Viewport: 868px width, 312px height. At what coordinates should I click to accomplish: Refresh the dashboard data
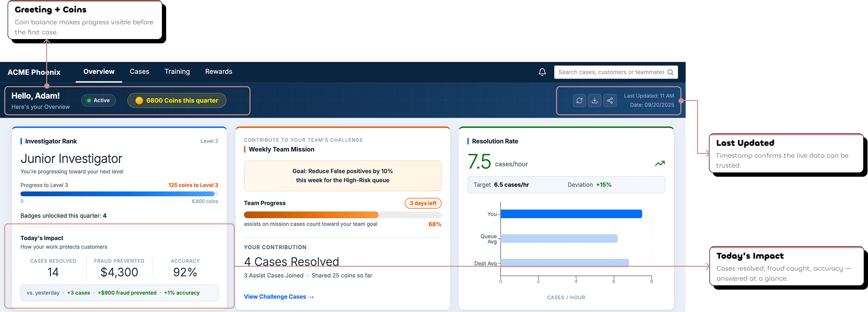(579, 101)
